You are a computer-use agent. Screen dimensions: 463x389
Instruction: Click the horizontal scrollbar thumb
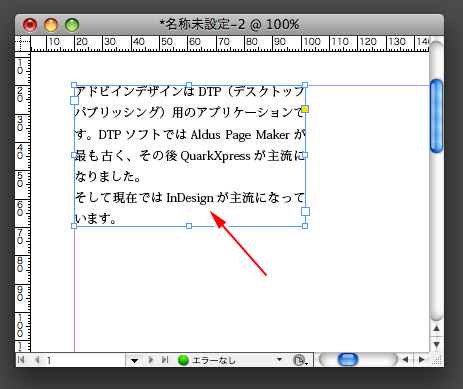point(348,360)
